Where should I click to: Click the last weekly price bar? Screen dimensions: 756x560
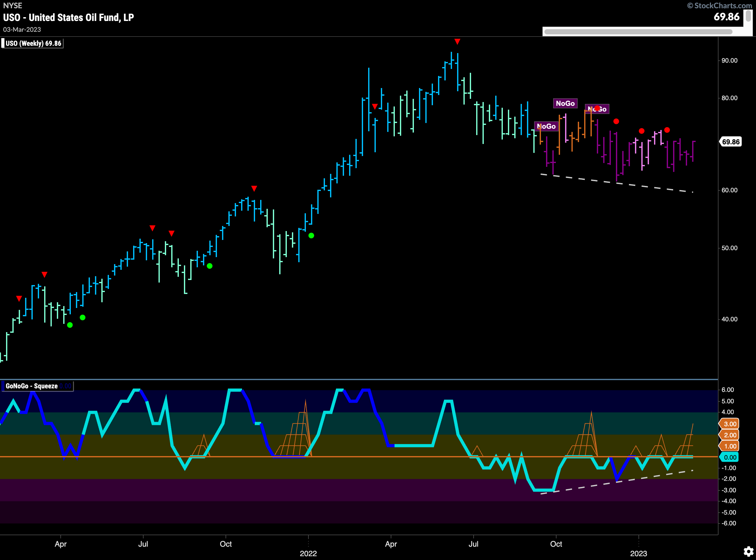click(693, 151)
